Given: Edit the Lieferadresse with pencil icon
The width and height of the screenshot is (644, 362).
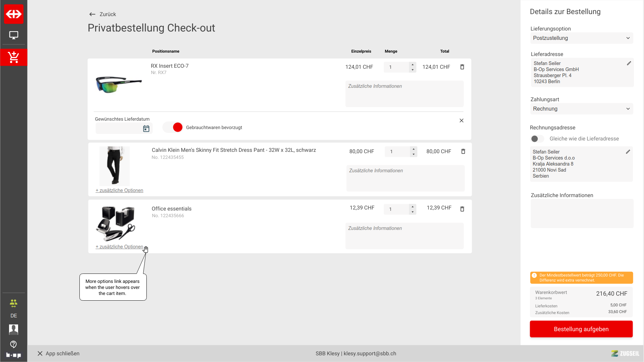Looking at the screenshot, I should 629,63.
